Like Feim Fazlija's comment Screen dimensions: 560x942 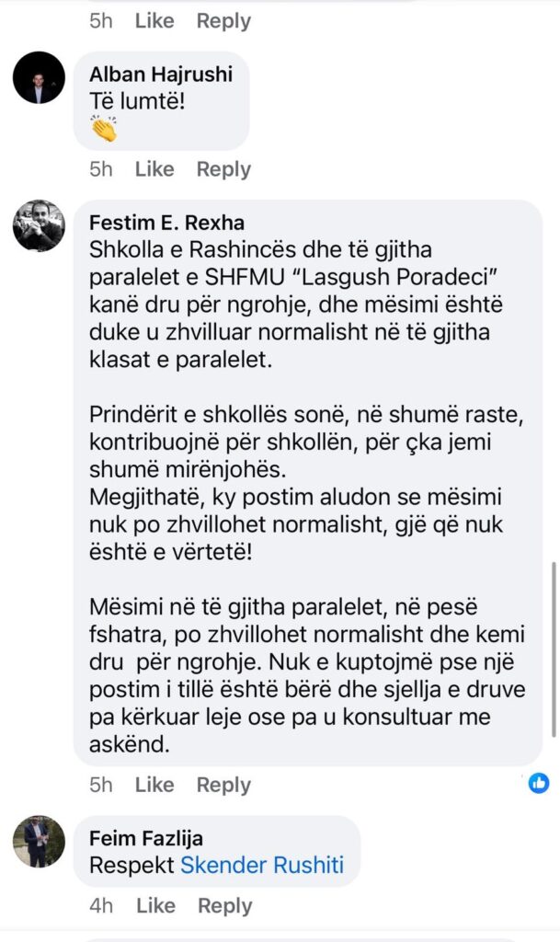[x=155, y=905]
